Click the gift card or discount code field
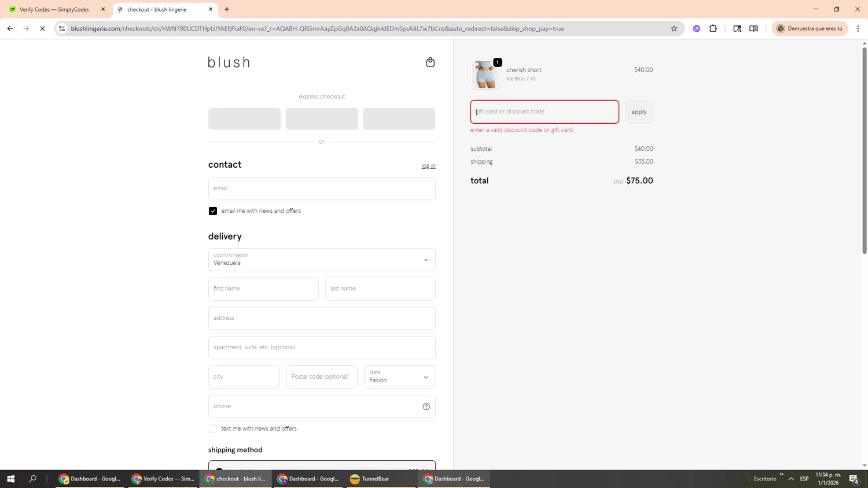 [x=545, y=112]
